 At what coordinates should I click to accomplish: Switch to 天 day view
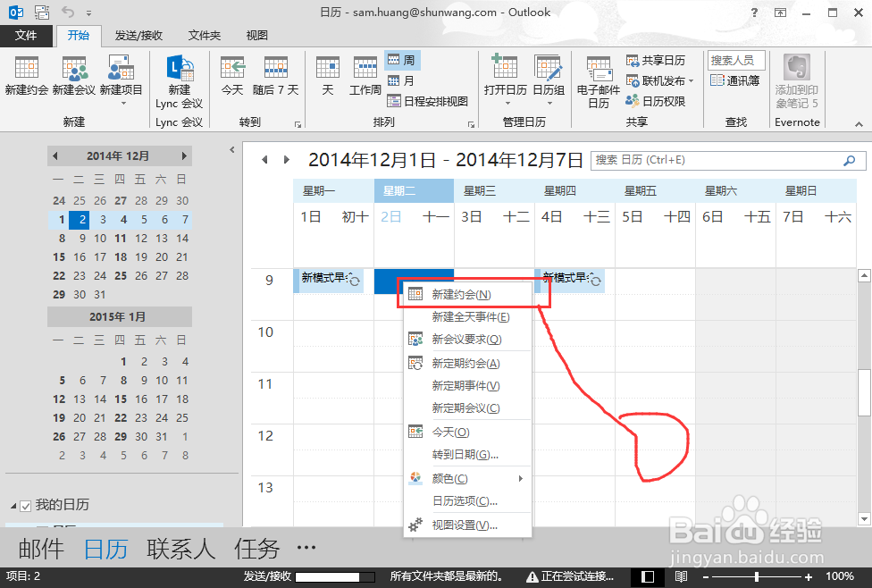point(328,76)
